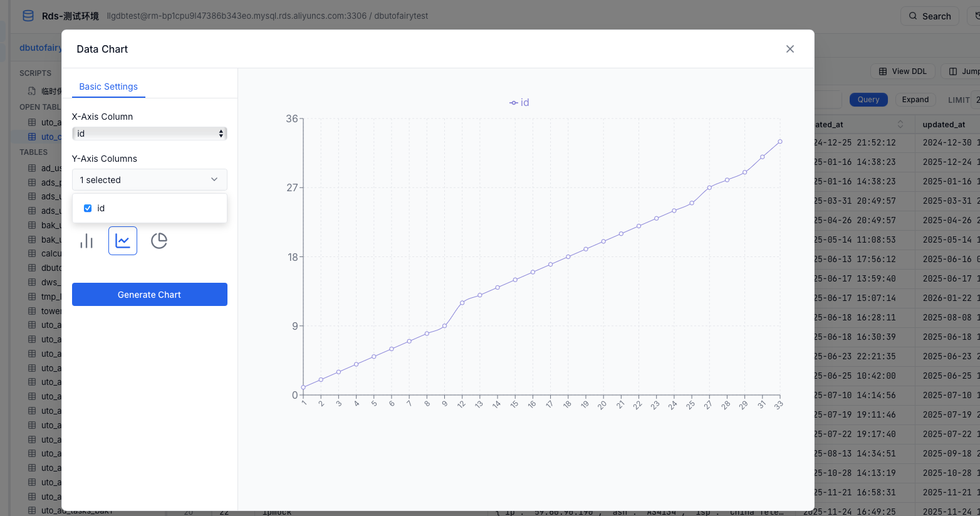Click the cell '2025-09-18' in updated_at column
This screenshot has width=980, height=516.
coord(947,453)
